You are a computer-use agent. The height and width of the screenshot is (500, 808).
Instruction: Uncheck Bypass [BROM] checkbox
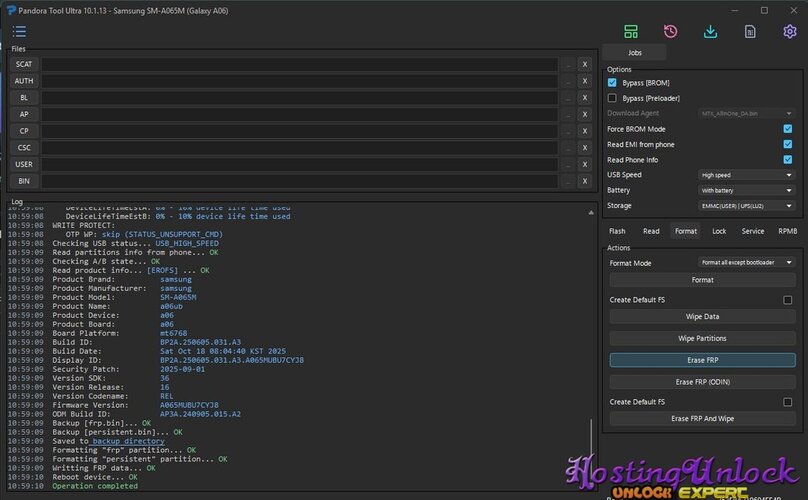[x=612, y=82]
